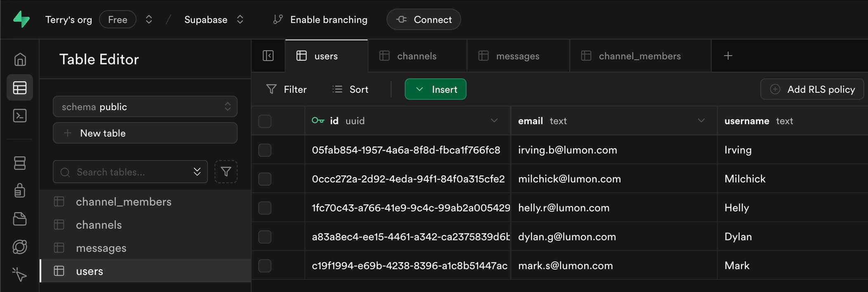868x292 pixels.
Task: Expand the id column header menu
Action: (x=494, y=121)
